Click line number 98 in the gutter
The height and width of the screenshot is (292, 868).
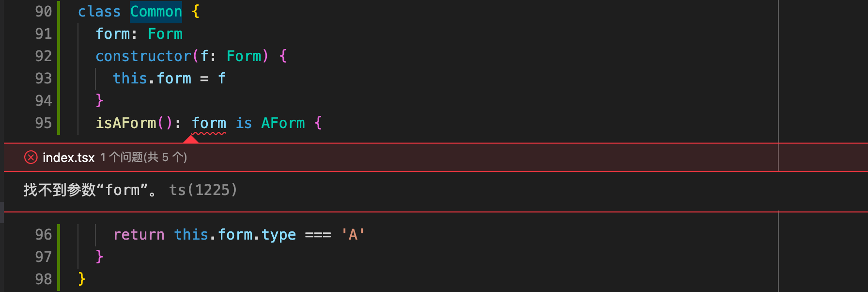43,279
